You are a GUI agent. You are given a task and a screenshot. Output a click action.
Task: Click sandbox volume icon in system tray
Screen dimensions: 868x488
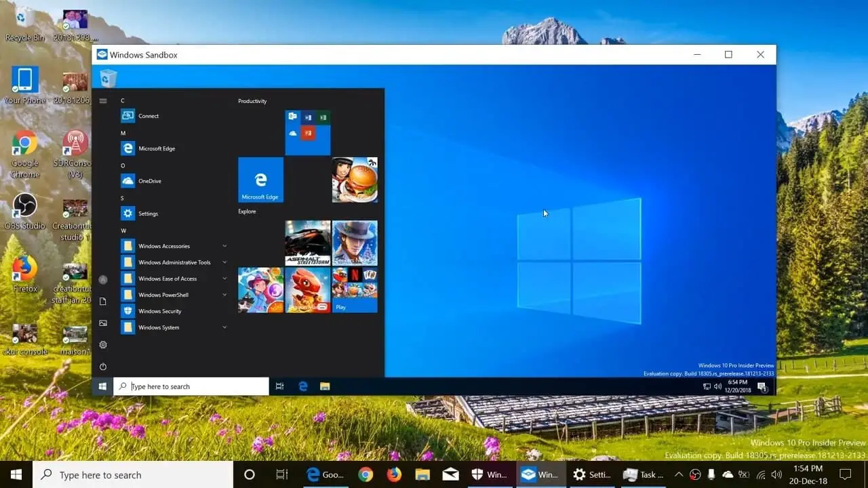[x=717, y=386]
